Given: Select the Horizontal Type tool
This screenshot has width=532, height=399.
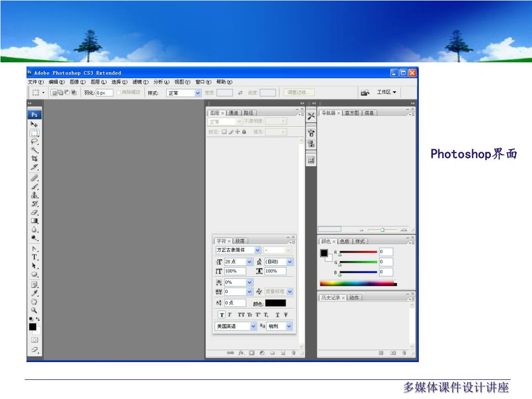Looking at the screenshot, I should pos(34,257).
